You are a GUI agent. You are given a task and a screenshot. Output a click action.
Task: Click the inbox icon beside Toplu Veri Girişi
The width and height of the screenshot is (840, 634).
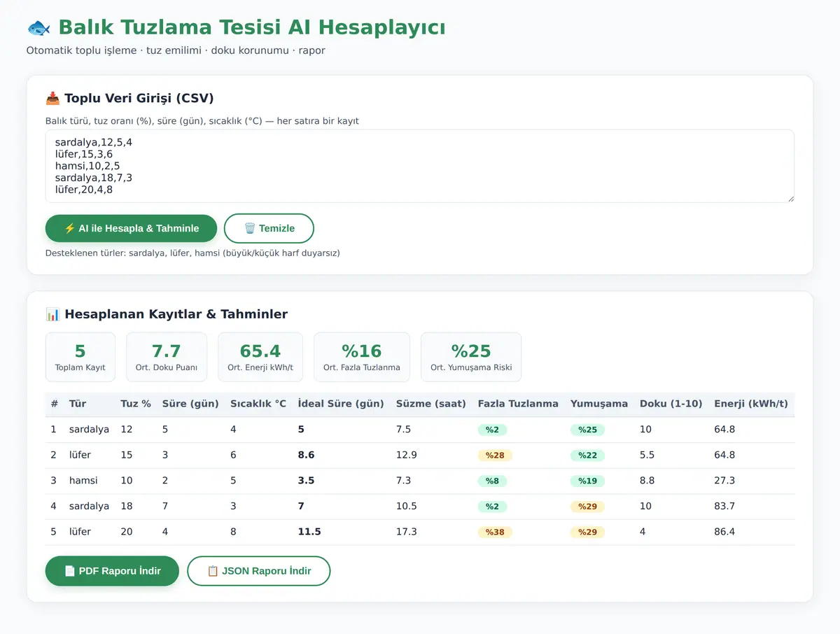52,98
